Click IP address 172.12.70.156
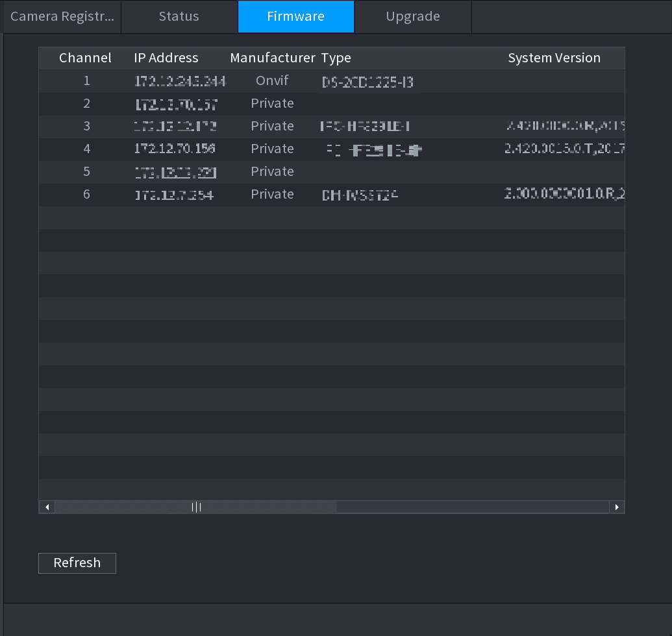Screen dimensions: 672x636 click(175, 149)
